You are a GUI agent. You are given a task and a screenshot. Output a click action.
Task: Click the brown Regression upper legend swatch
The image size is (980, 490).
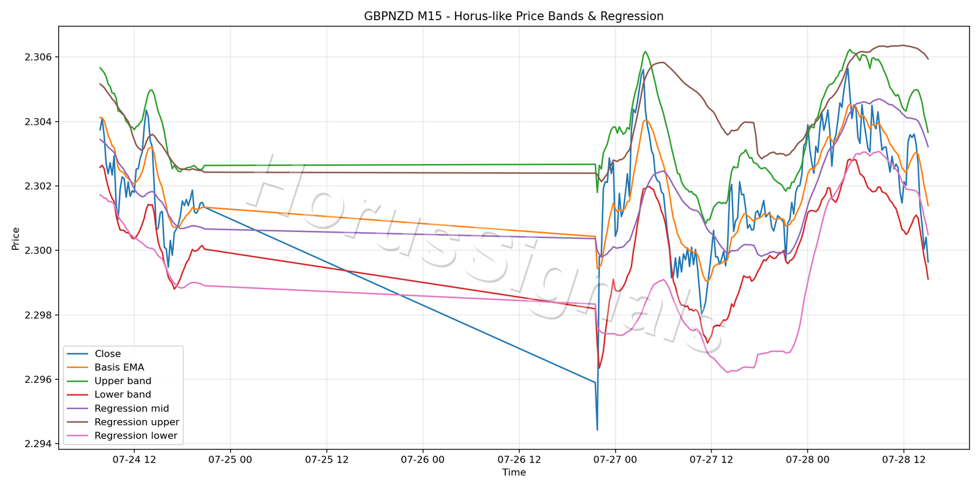pyautogui.click(x=78, y=422)
